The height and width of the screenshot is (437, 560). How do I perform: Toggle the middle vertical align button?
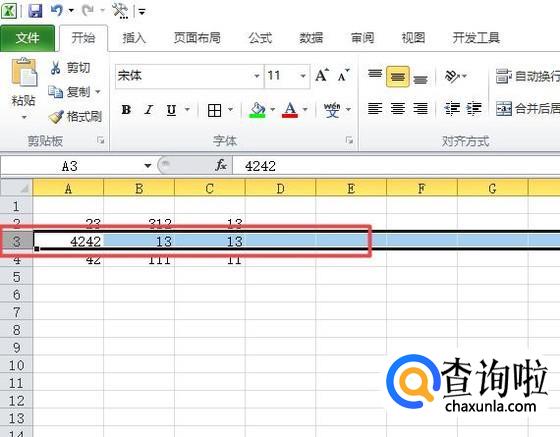398,76
